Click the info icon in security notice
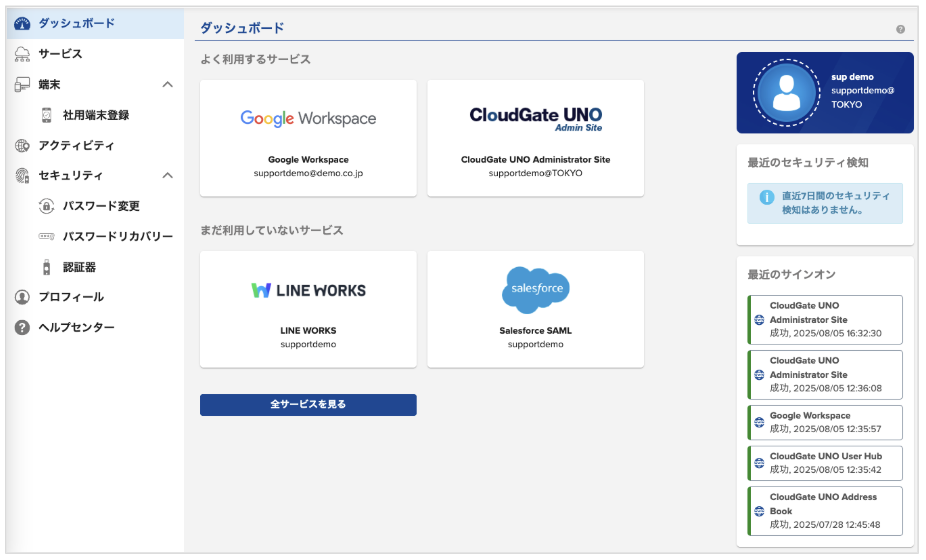This screenshot has width=926, height=560. pyautogui.click(x=767, y=197)
